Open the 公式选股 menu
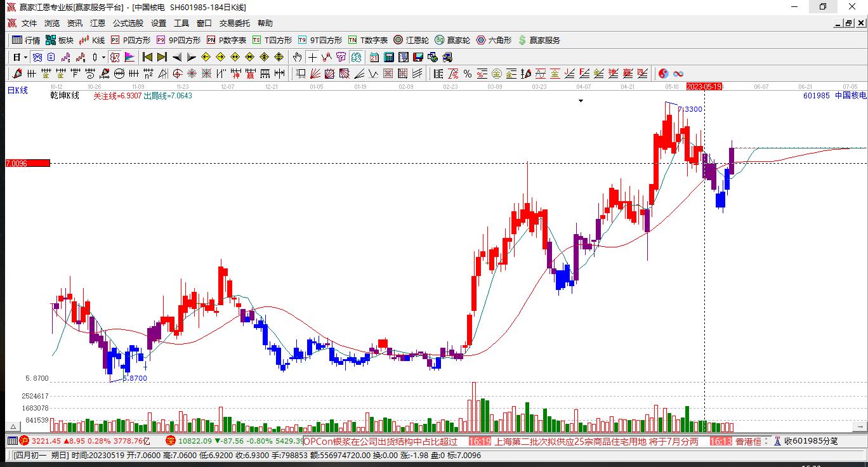This screenshot has height=467, width=868. [128, 23]
